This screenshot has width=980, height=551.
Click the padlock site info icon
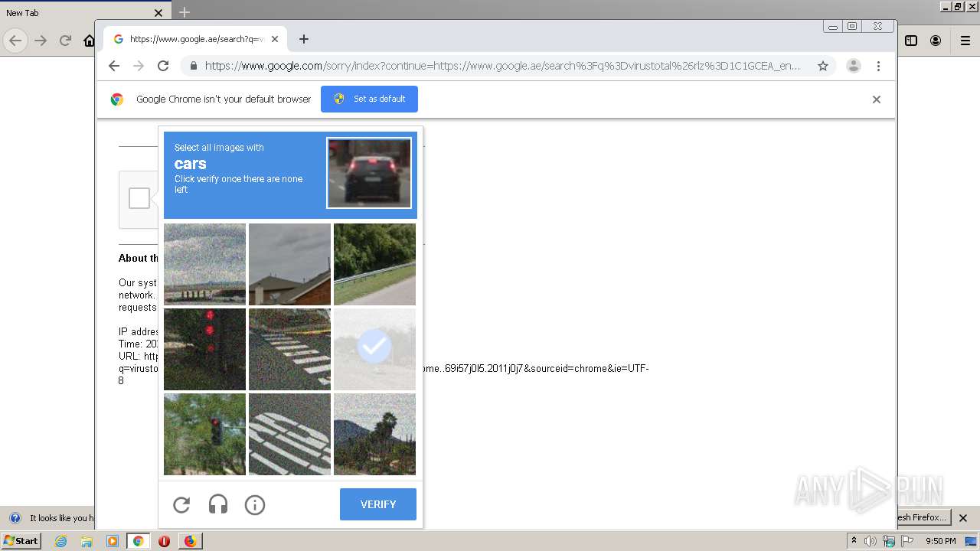pos(193,66)
